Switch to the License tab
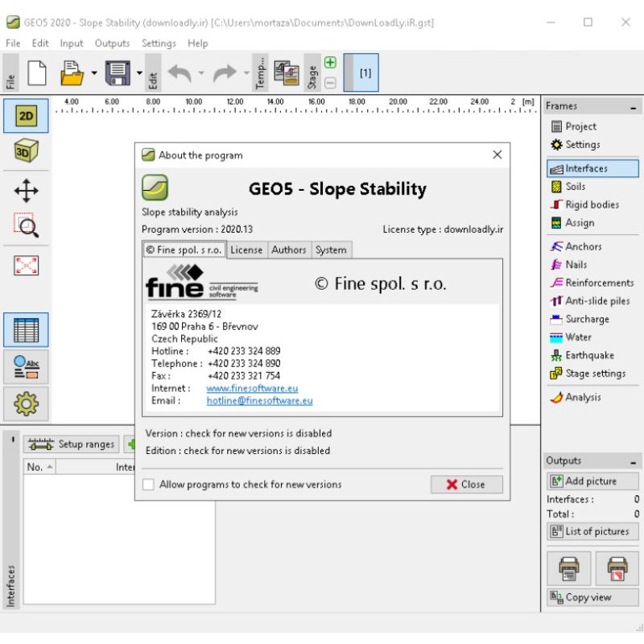The width and height of the screenshot is (644, 644). [x=246, y=250]
